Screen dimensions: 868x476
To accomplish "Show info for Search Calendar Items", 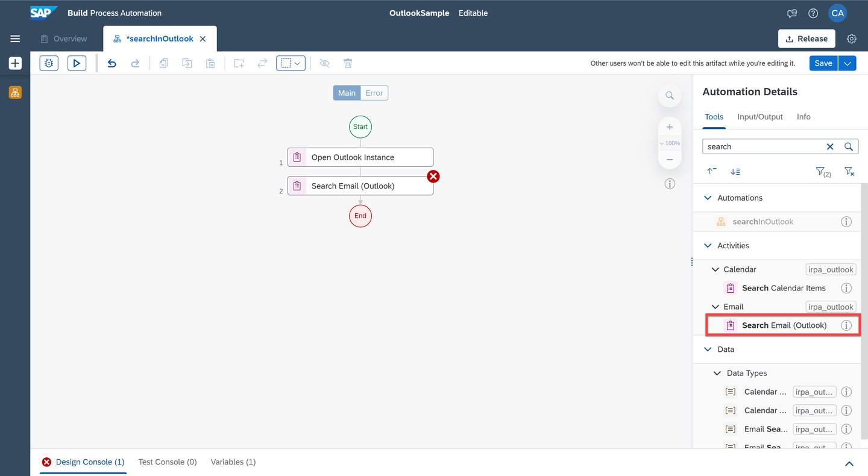I will pos(846,288).
